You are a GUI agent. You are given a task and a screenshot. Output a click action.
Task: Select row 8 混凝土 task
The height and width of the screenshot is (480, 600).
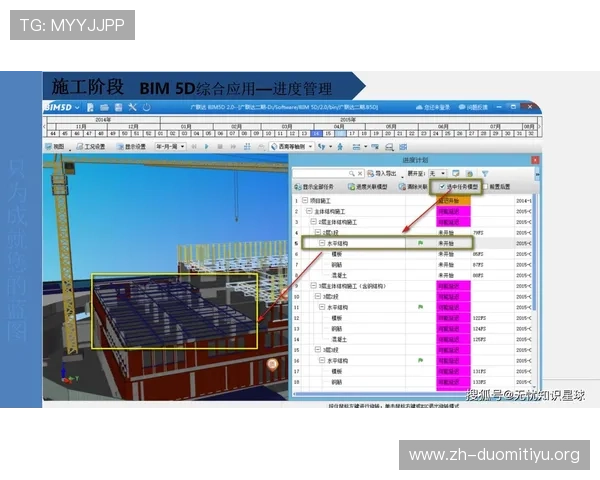point(339,275)
